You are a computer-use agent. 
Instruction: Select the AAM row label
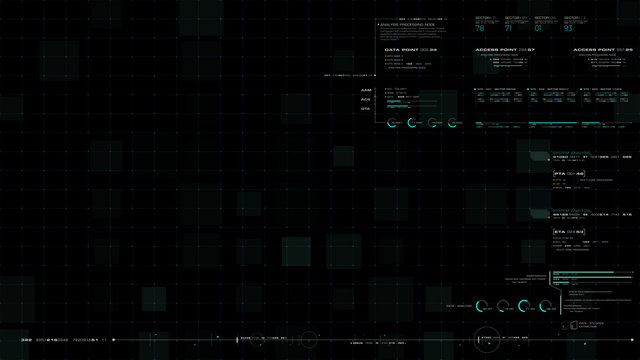(x=366, y=90)
